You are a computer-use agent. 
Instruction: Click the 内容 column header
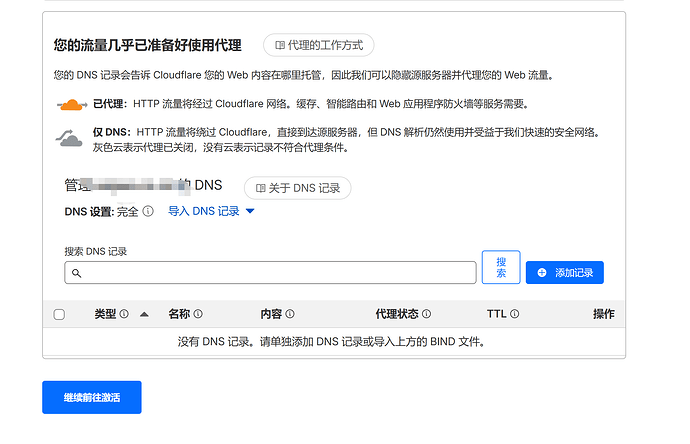point(271,314)
